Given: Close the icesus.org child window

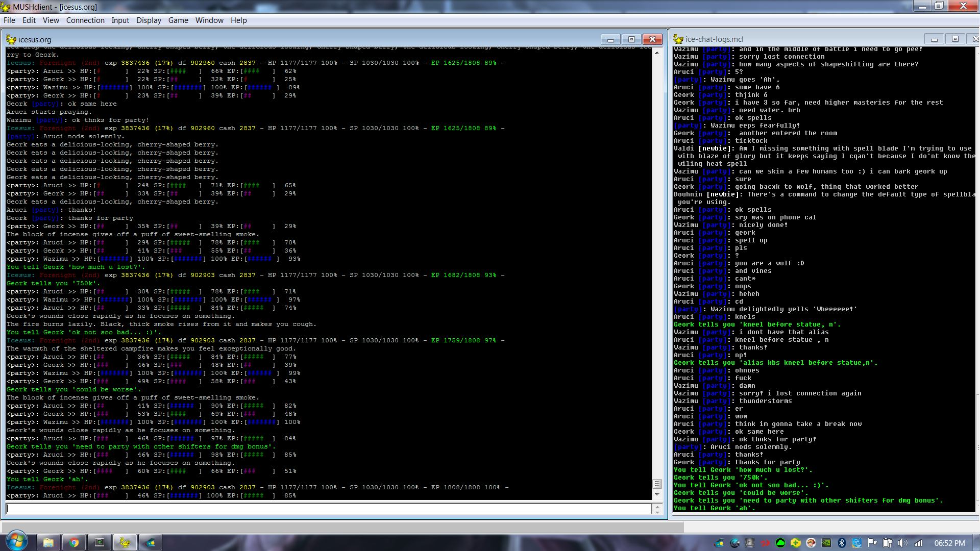Looking at the screenshot, I should click(652, 39).
